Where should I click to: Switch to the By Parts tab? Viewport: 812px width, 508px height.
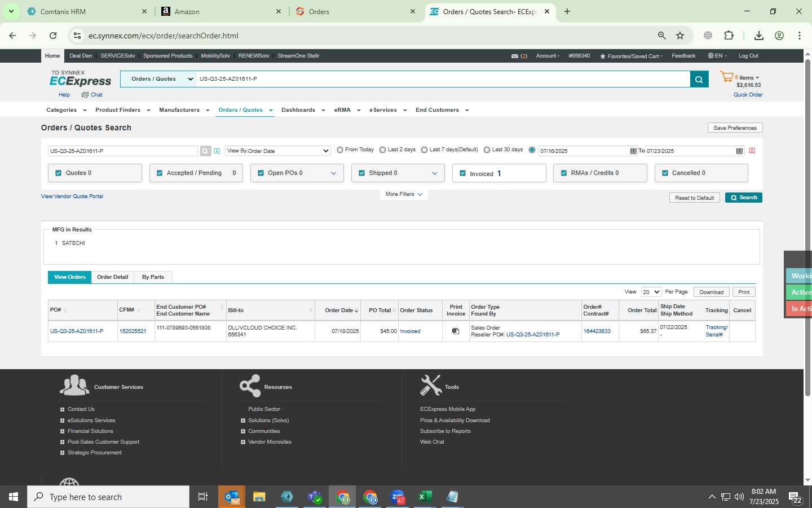(153, 277)
